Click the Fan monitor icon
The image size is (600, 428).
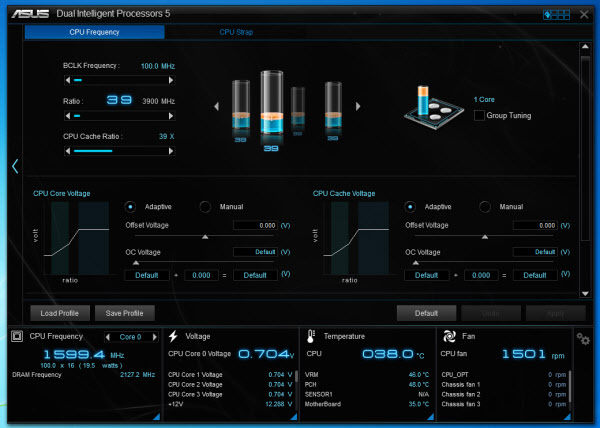click(449, 337)
